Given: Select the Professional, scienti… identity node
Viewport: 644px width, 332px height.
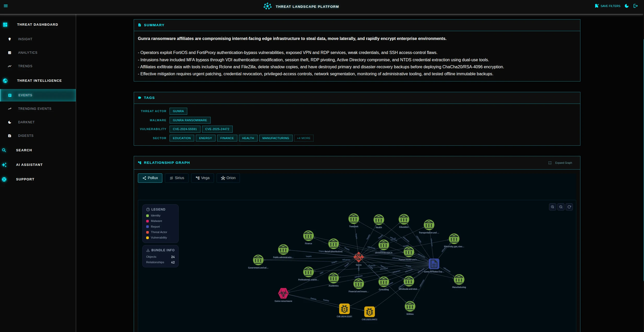Looking at the screenshot, I should pos(308,272).
